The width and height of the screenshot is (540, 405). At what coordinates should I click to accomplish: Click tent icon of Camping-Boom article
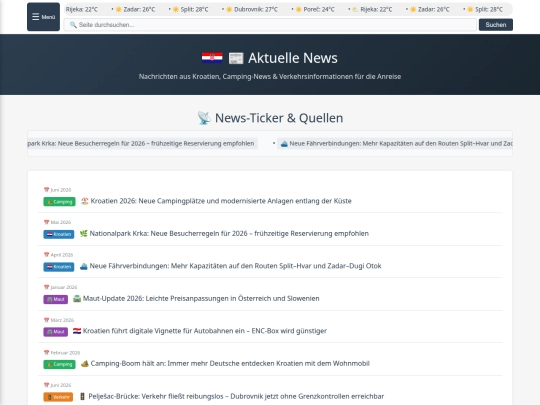point(84,364)
